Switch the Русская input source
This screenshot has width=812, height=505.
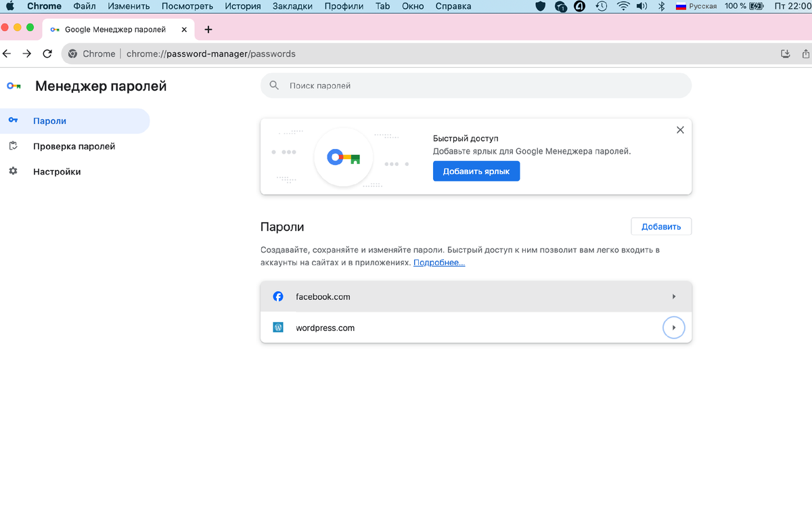pos(696,6)
